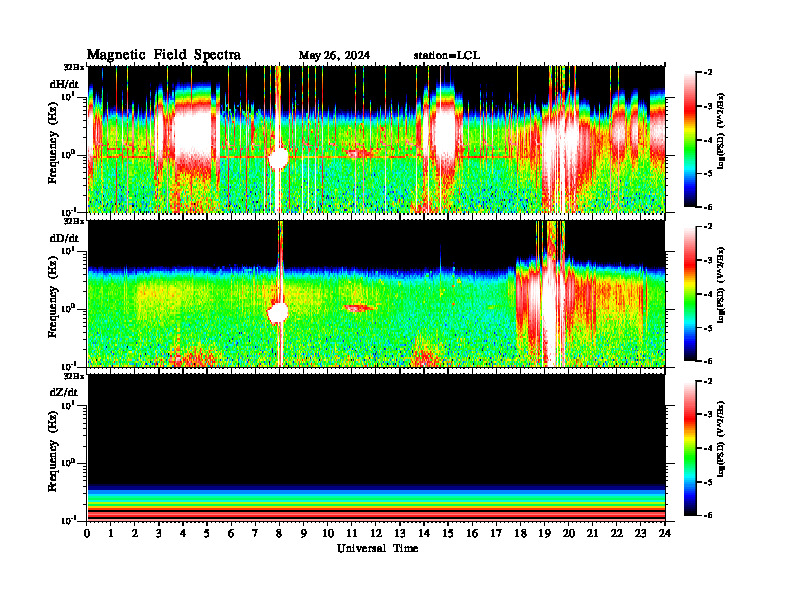This screenshot has width=792, height=612.
Task: Click the dZ/dt spectrogram's red horizontal band
Action: (x=377, y=514)
